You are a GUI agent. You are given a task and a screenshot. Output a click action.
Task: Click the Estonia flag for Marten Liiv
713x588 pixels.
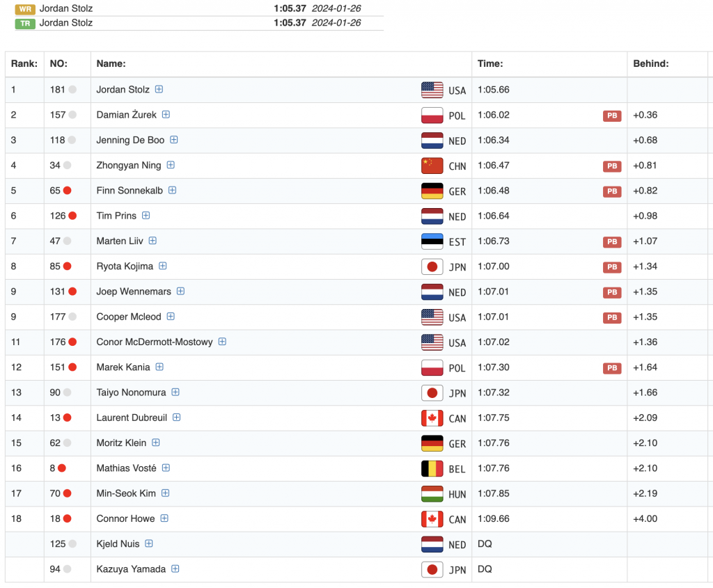pos(432,241)
